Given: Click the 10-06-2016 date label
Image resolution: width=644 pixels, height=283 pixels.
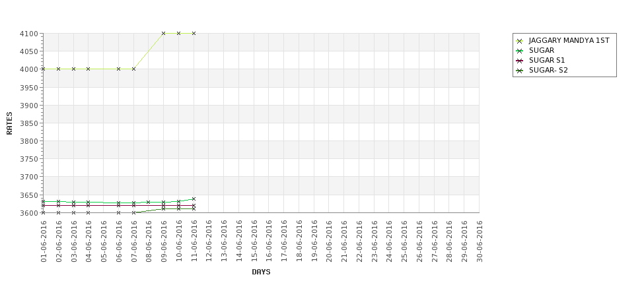Looking at the screenshot, I should click(179, 241).
